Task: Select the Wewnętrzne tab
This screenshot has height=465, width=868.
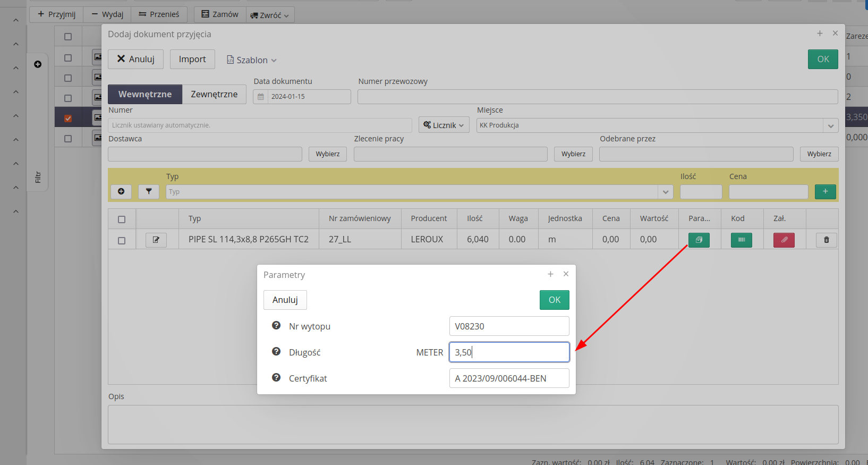Action: point(144,94)
